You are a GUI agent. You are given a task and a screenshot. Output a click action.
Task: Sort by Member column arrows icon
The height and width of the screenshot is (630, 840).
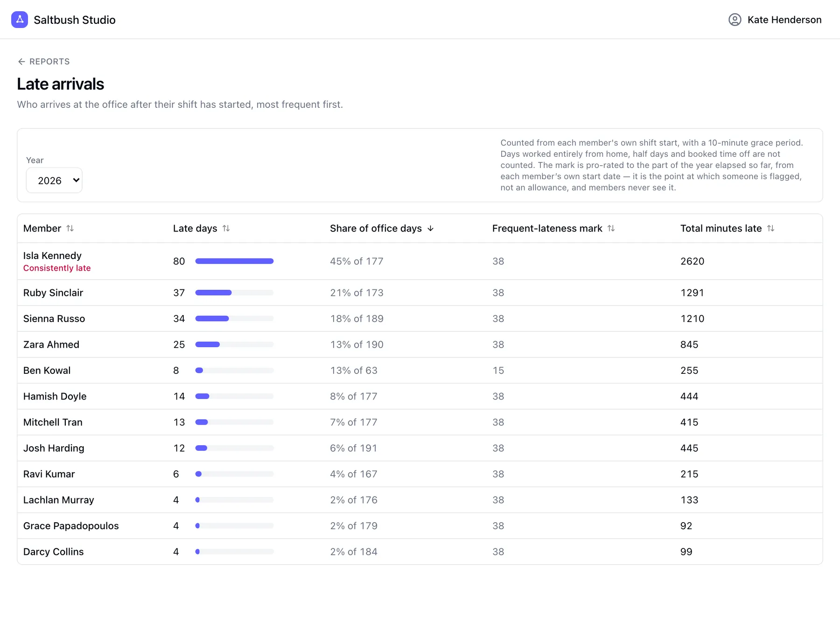click(x=70, y=228)
